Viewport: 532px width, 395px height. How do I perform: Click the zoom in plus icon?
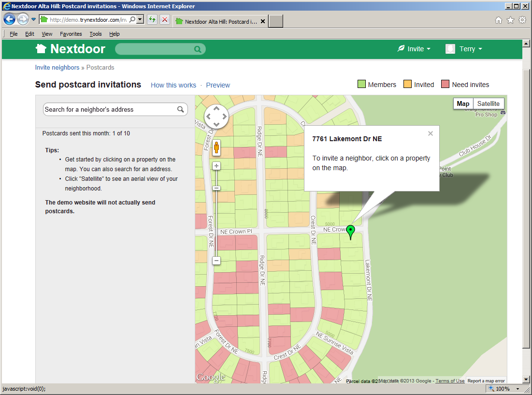pyautogui.click(x=216, y=166)
